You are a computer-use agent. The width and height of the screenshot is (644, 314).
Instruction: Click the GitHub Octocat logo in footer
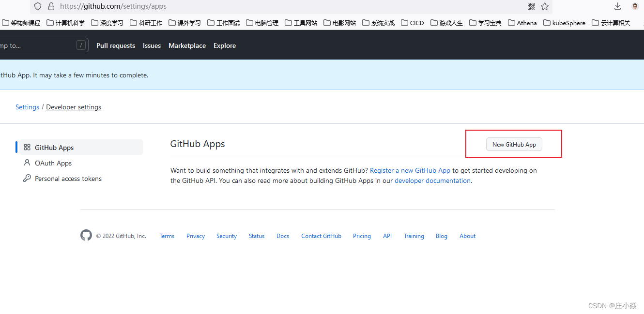[86, 236]
